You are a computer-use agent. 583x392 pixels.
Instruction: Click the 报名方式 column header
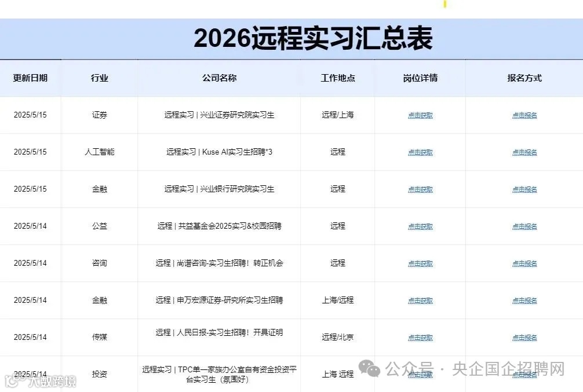(524, 78)
